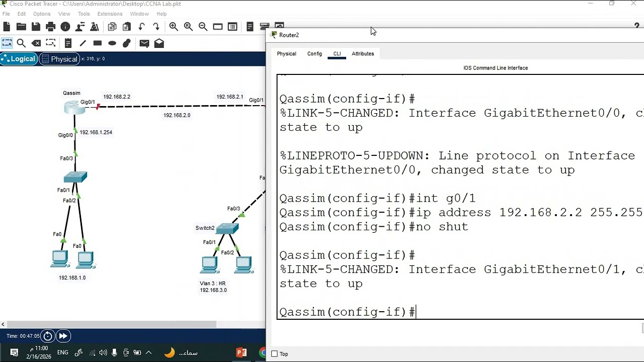Undo the last action

pyautogui.click(x=141, y=27)
